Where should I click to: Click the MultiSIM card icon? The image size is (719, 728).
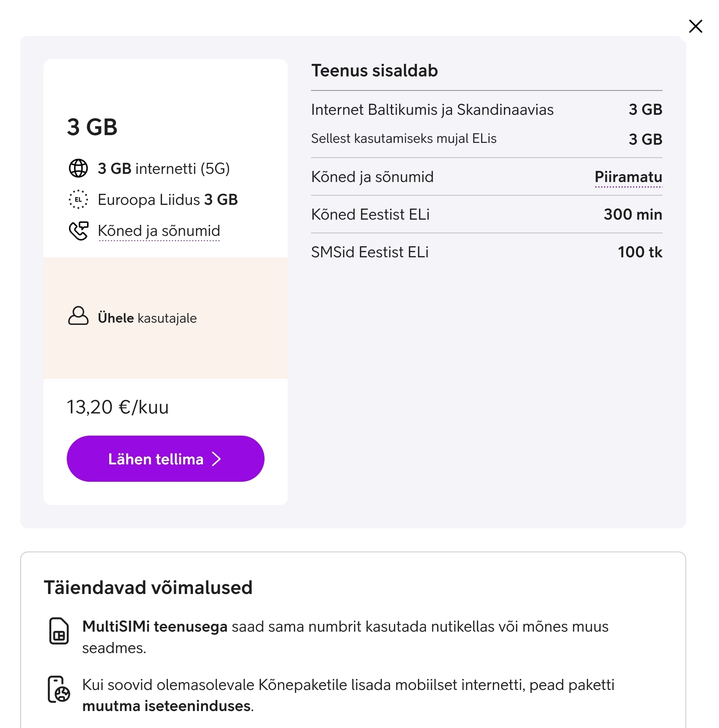59,631
